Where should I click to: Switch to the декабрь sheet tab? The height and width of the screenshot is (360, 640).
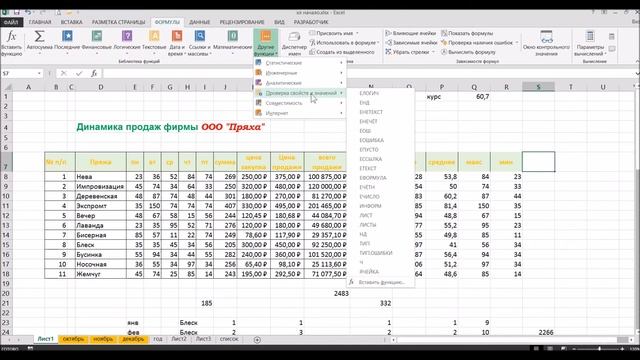pos(133,339)
